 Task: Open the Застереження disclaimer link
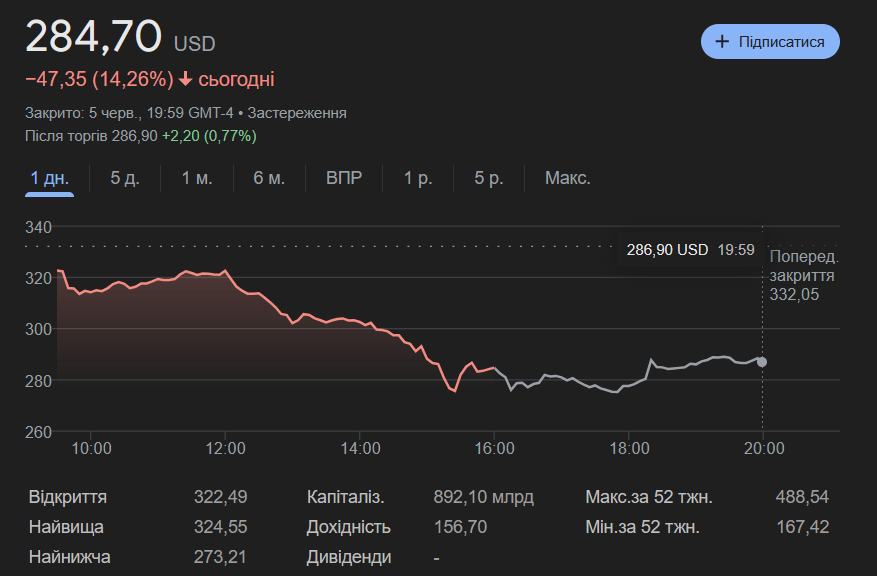click(297, 113)
